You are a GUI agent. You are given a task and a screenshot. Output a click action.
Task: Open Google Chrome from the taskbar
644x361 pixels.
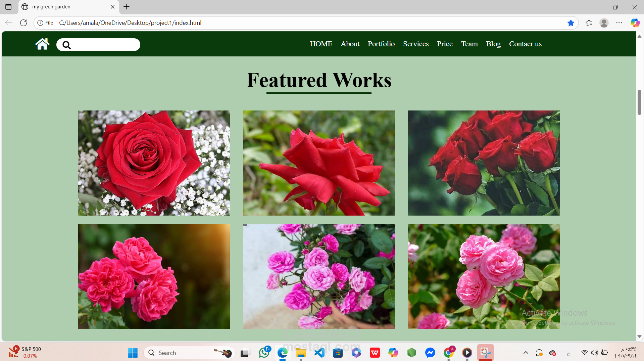coord(449,353)
